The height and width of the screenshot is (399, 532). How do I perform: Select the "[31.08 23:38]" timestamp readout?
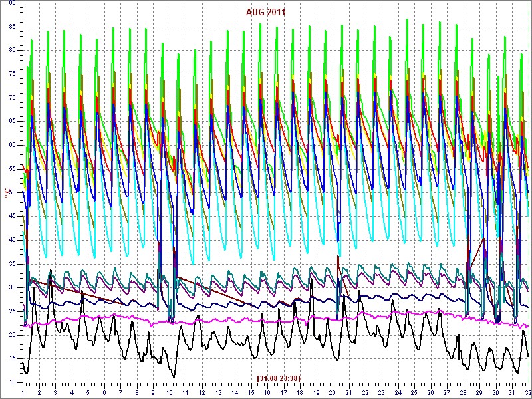pos(279,378)
